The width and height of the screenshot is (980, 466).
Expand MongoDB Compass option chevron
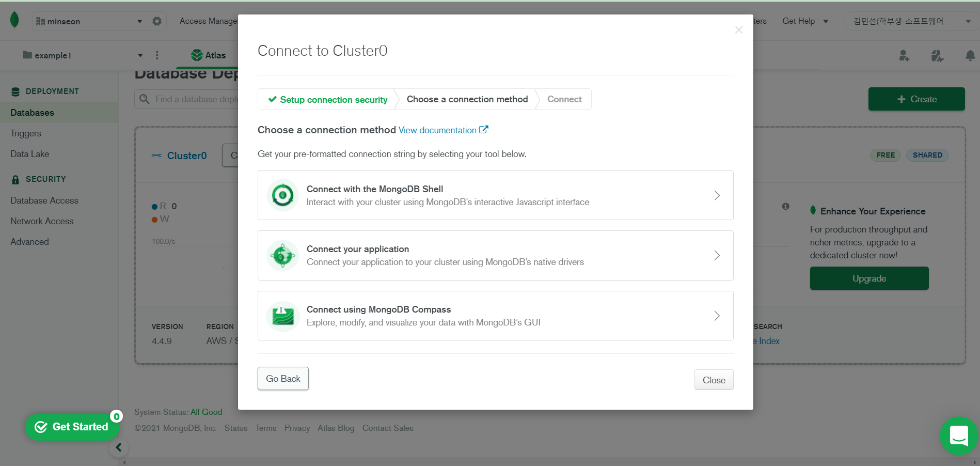coord(717,316)
